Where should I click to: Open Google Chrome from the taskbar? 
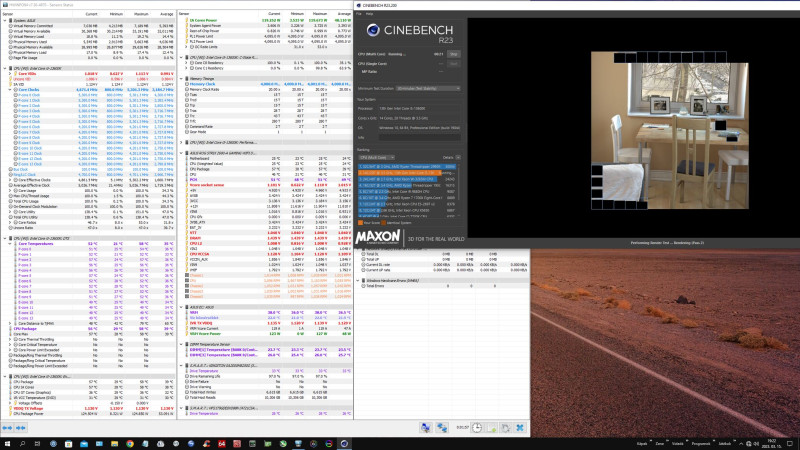pos(130,444)
